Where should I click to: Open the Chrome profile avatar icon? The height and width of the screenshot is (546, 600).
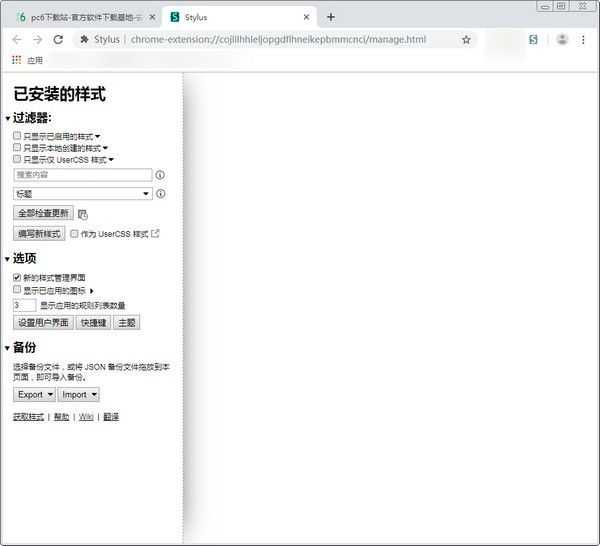pos(562,39)
